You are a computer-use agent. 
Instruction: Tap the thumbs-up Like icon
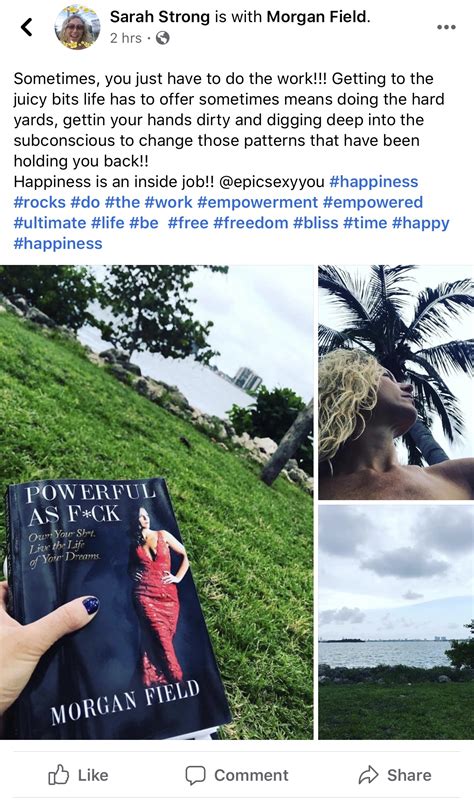tap(58, 774)
